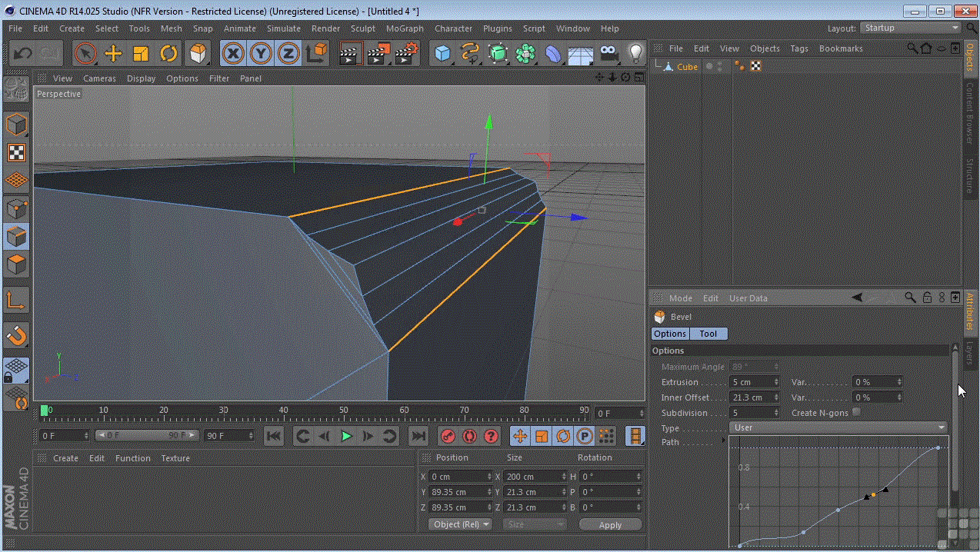
Task: Click the red Record Active Objects button
Action: click(448, 436)
